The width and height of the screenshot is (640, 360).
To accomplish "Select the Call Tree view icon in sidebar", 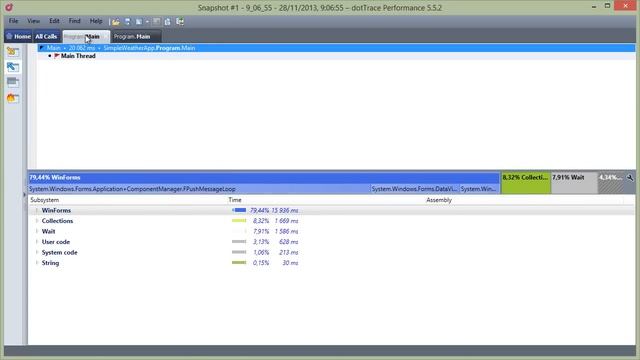I will tap(13, 51).
